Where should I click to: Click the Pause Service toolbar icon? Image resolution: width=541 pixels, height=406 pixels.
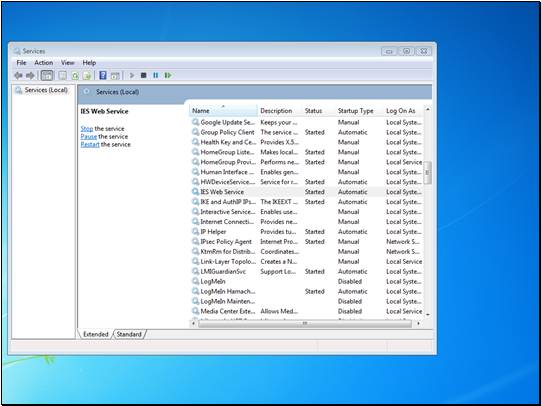coord(156,75)
